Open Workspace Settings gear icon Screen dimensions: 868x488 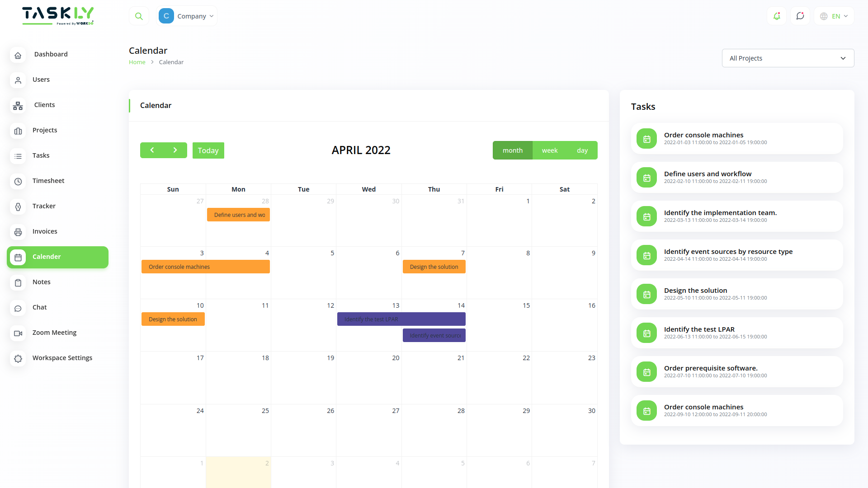pos(18,359)
